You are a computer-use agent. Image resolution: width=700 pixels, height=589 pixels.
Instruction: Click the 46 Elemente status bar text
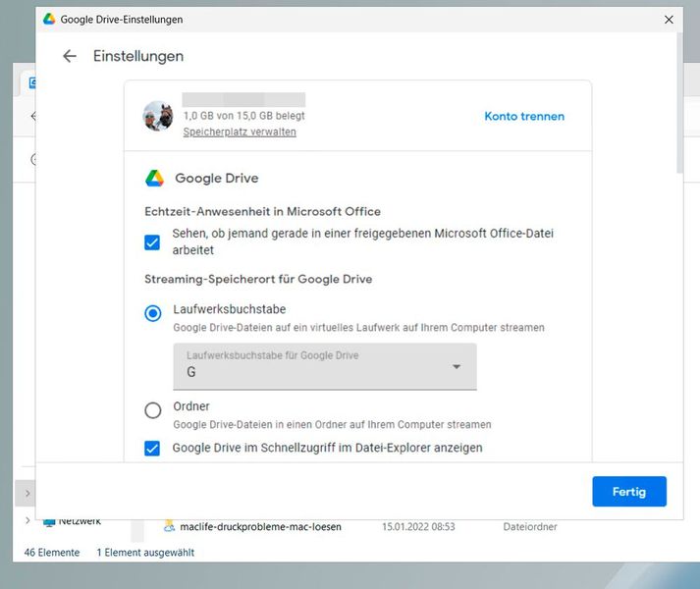52,553
